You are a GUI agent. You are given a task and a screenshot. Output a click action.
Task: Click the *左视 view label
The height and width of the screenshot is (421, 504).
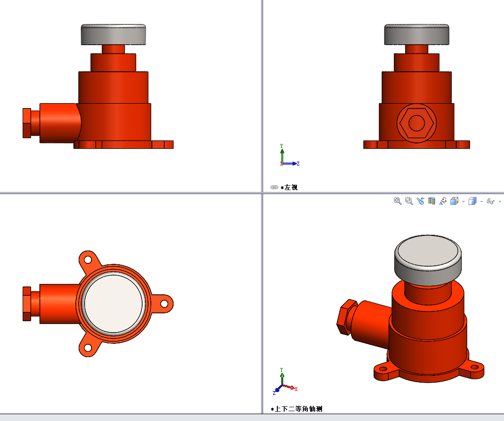coord(289,187)
